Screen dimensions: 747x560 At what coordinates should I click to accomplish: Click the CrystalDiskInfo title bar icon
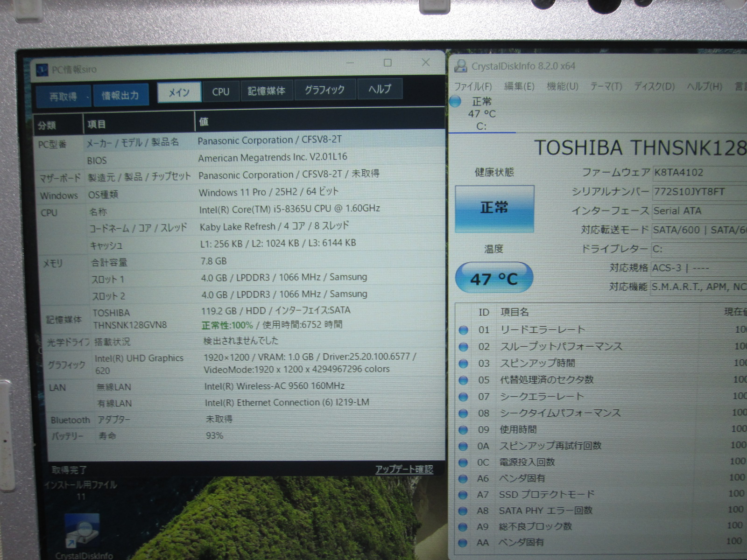tap(460, 66)
